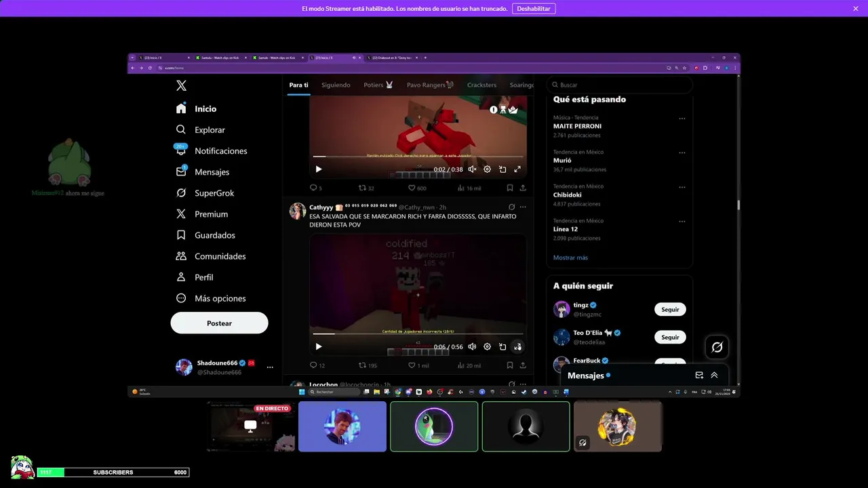Screen dimensions: 868x488
Task: Dismiss the Streamer mode banner
Action: pyautogui.click(x=856, y=8)
